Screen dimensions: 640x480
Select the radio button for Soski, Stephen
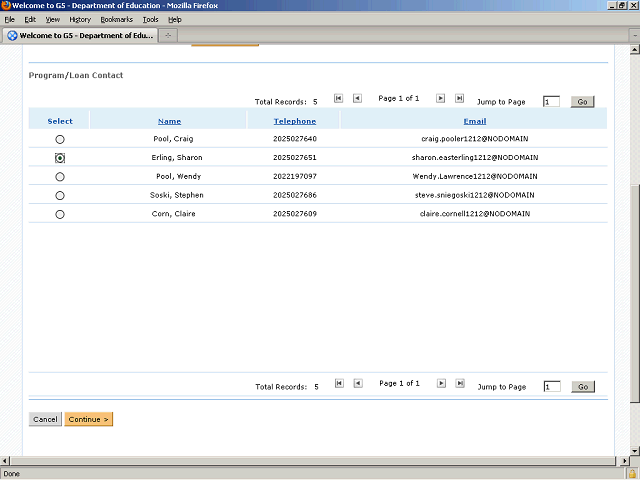pyautogui.click(x=60, y=196)
